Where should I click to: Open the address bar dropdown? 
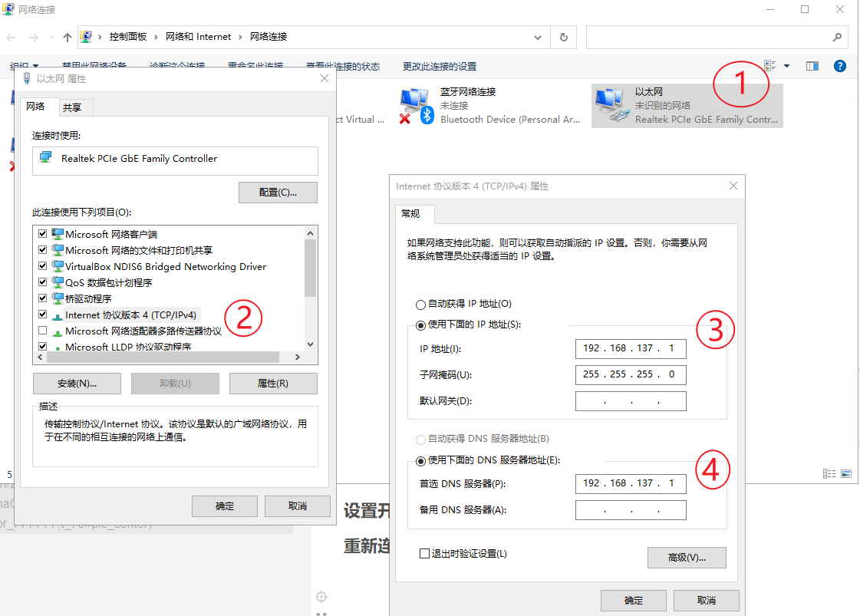[538, 36]
